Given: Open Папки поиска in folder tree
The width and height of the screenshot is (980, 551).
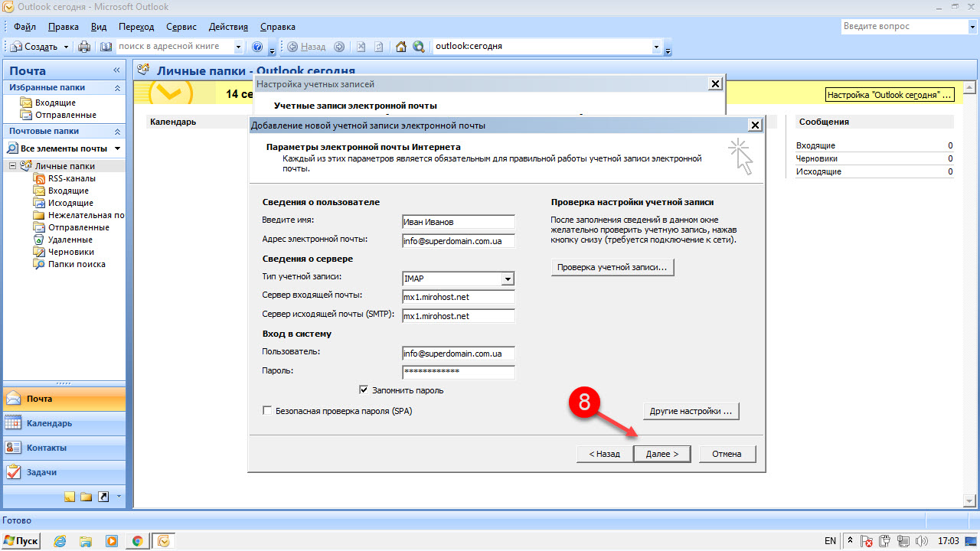Looking at the screenshot, I should (x=77, y=264).
